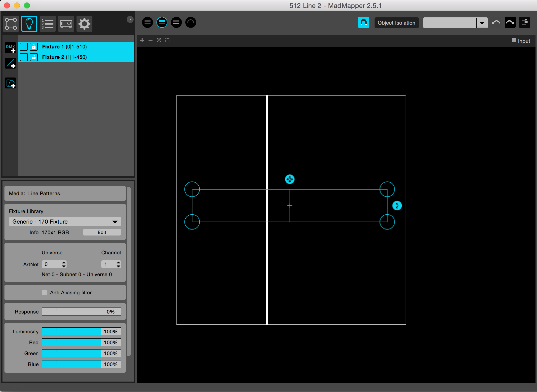Open the Scenes list tab
The image size is (537, 392).
coord(48,24)
